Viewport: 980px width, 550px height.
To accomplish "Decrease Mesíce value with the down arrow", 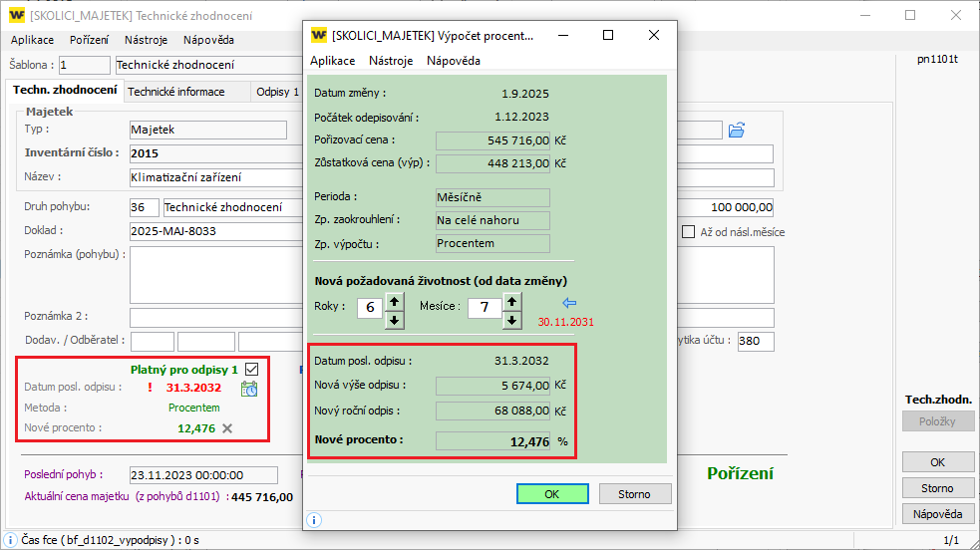I will pos(511,319).
